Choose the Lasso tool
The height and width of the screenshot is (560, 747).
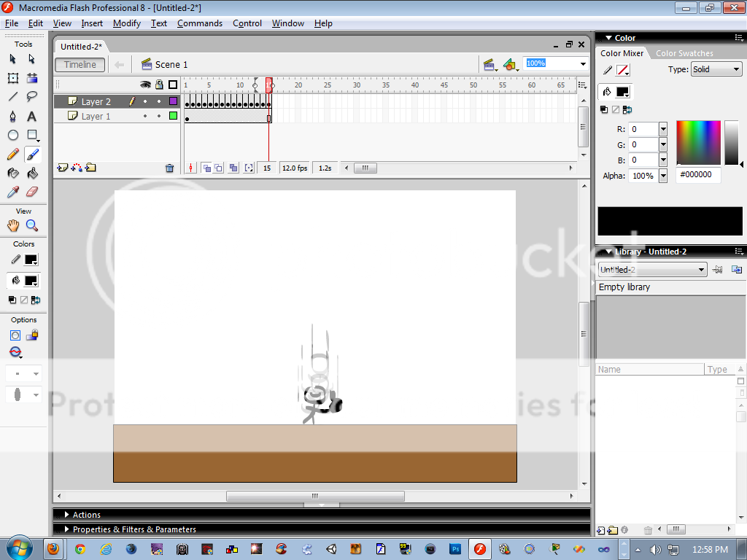(x=32, y=96)
